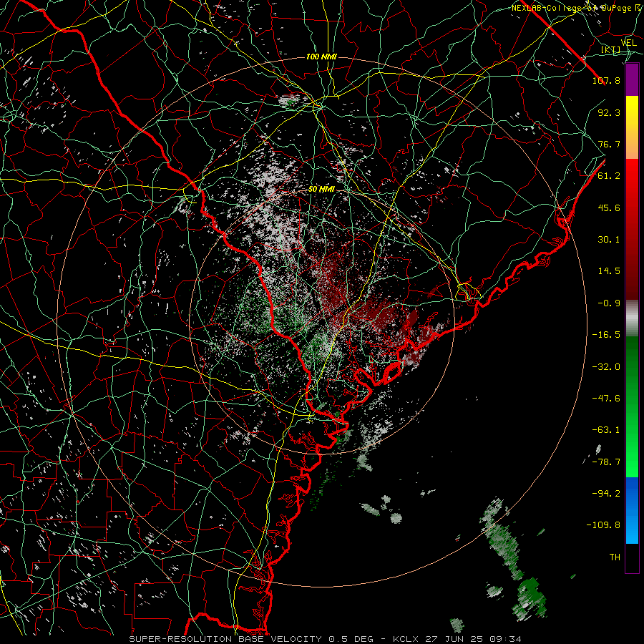Click the SUPER-RESOLUTION BASE VELOCITY caption

pyautogui.click(x=225, y=639)
